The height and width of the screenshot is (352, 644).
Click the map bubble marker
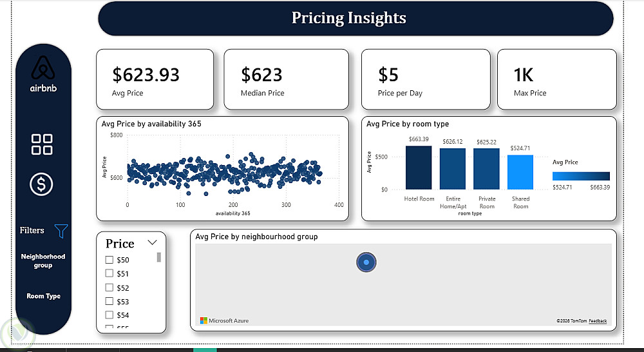coord(366,262)
